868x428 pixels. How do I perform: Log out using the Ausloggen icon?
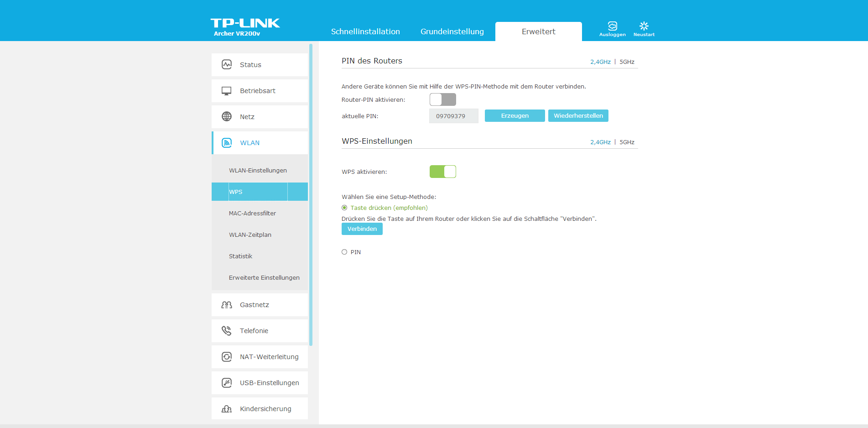612,26
